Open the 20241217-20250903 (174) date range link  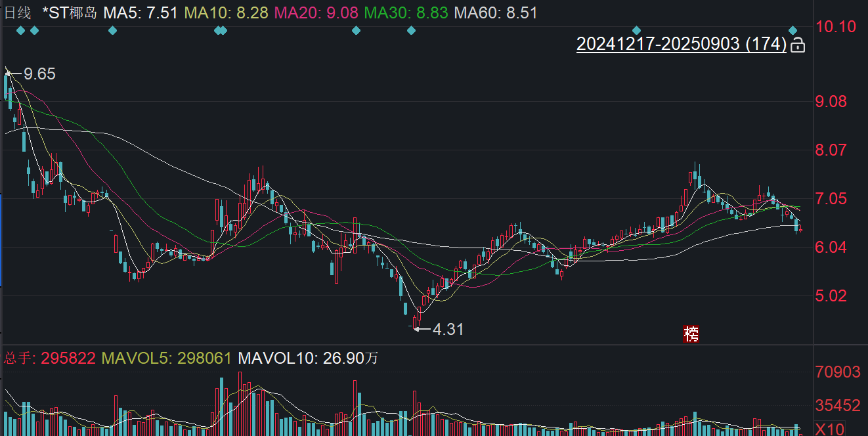[681, 44]
